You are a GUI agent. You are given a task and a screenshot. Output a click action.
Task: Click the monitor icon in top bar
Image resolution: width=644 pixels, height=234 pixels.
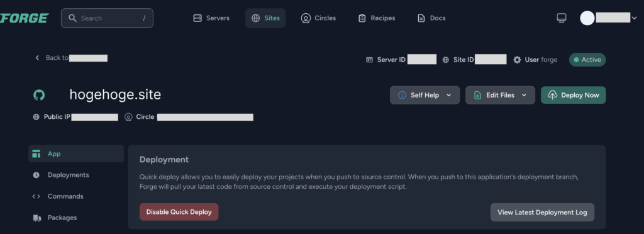coord(562,18)
